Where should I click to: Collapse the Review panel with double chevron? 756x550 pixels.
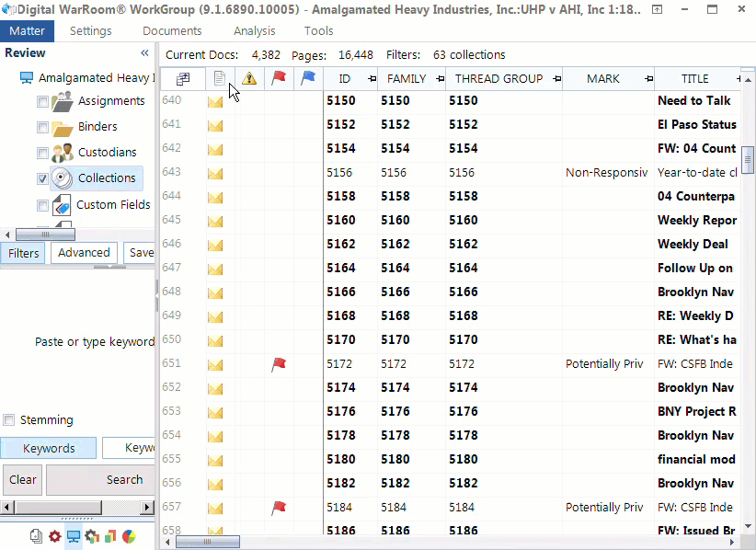point(144,53)
